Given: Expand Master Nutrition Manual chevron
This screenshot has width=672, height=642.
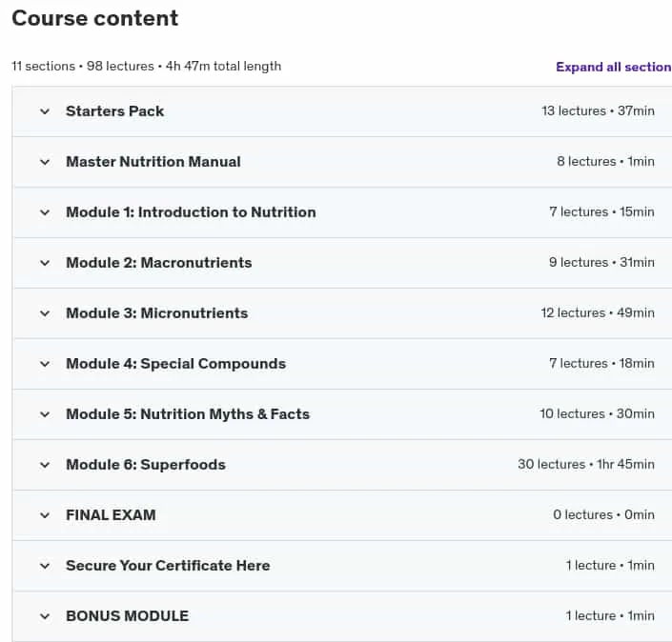Looking at the screenshot, I should click(x=45, y=162).
